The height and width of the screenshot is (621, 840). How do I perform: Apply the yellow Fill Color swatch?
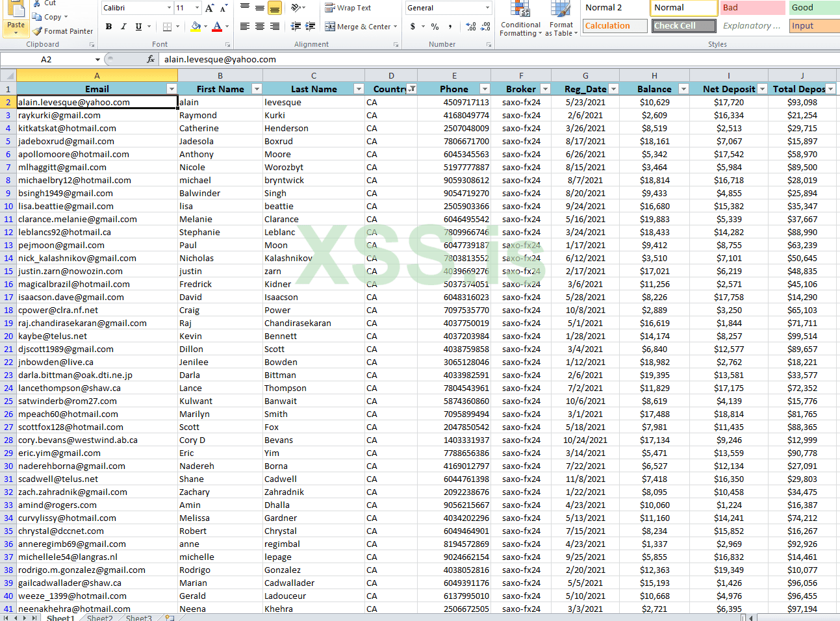click(196, 27)
